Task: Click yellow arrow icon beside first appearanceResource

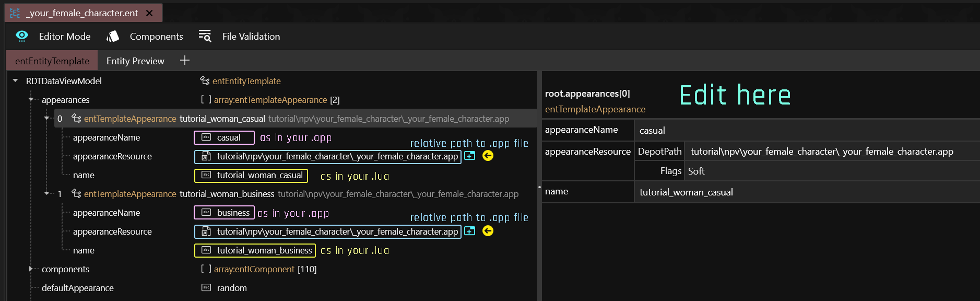Action: coord(488,156)
